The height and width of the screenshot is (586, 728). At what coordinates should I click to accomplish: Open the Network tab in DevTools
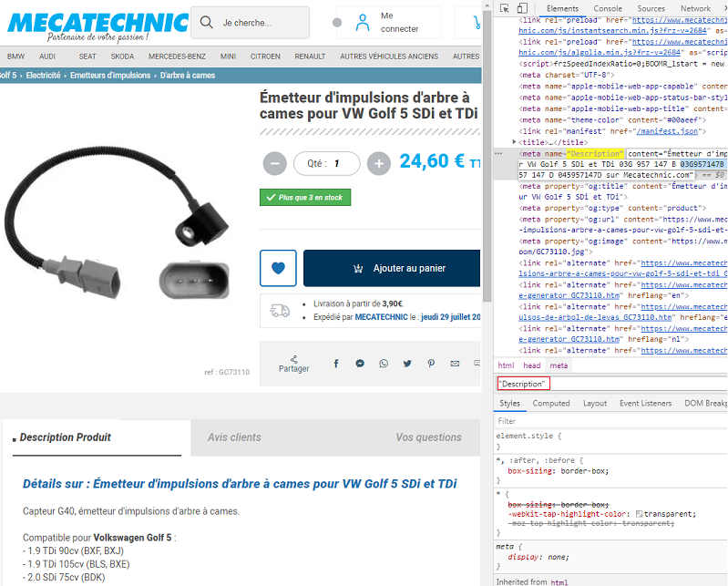695,8
